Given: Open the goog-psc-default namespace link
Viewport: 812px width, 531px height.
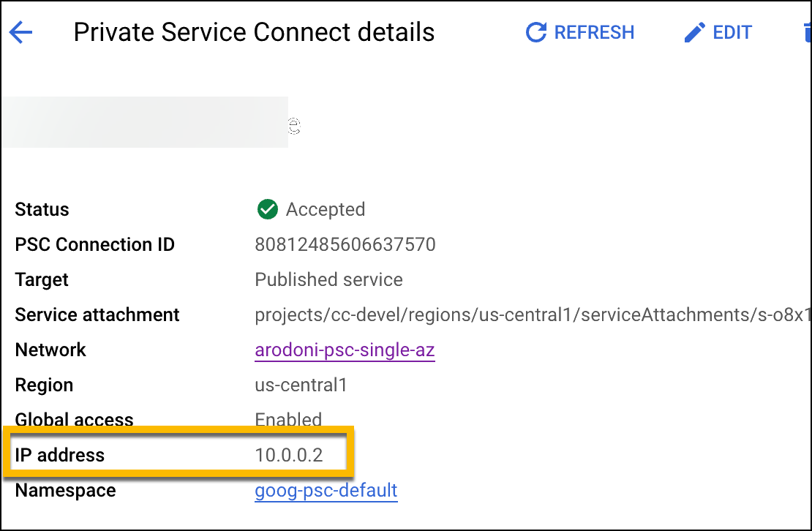Looking at the screenshot, I should pos(326,490).
